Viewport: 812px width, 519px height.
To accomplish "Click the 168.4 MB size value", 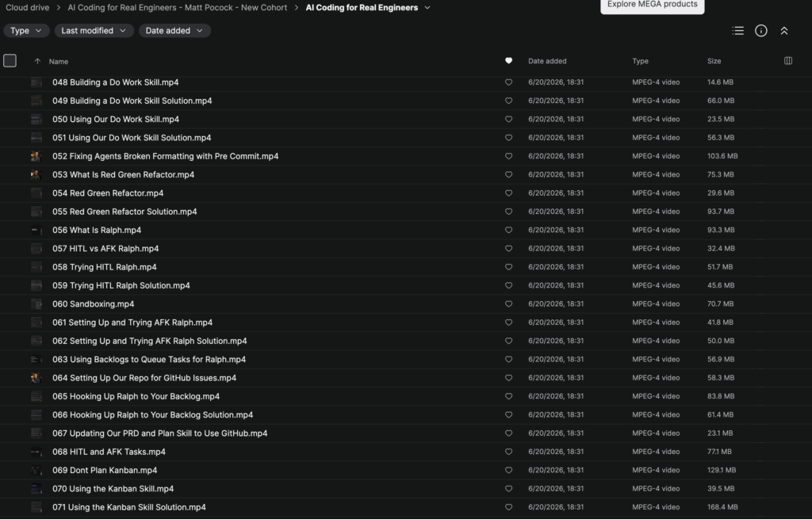I will click(x=722, y=507).
